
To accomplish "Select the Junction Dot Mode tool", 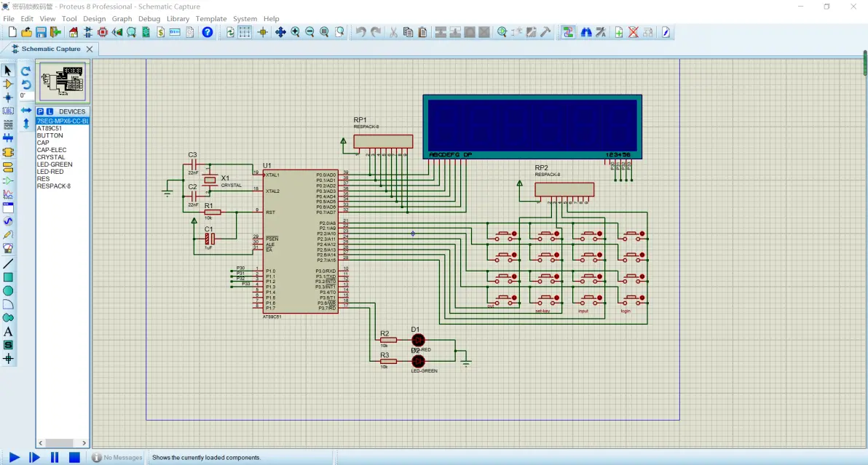I will pyautogui.click(x=8, y=98).
